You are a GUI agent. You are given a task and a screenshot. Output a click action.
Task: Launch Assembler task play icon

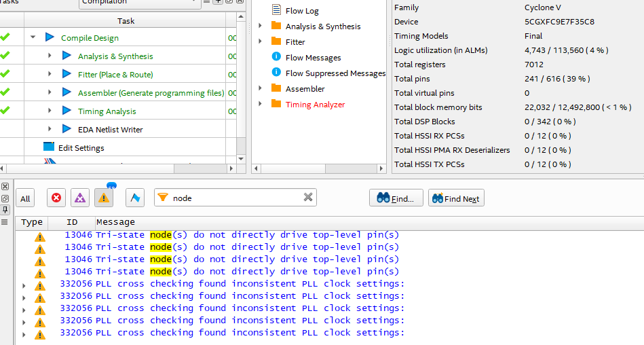(67, 92)
